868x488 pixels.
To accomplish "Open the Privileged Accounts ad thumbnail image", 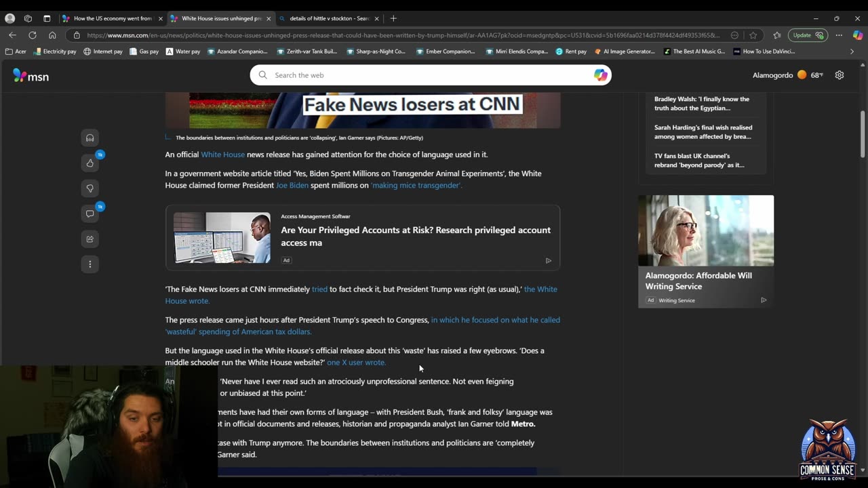I will point(222,238).
